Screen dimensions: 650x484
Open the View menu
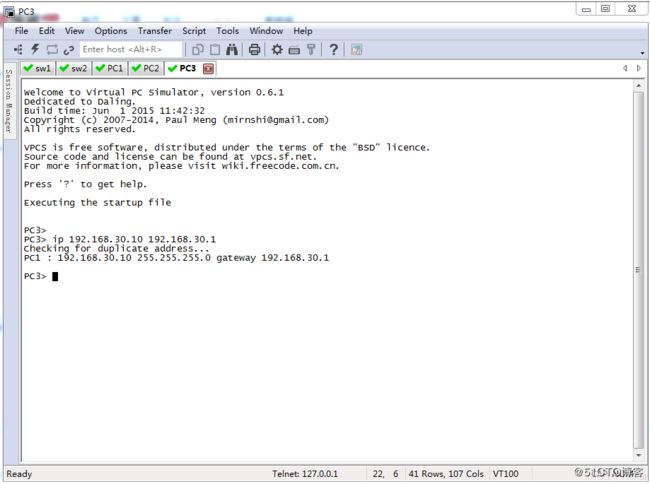pos(75,31)
